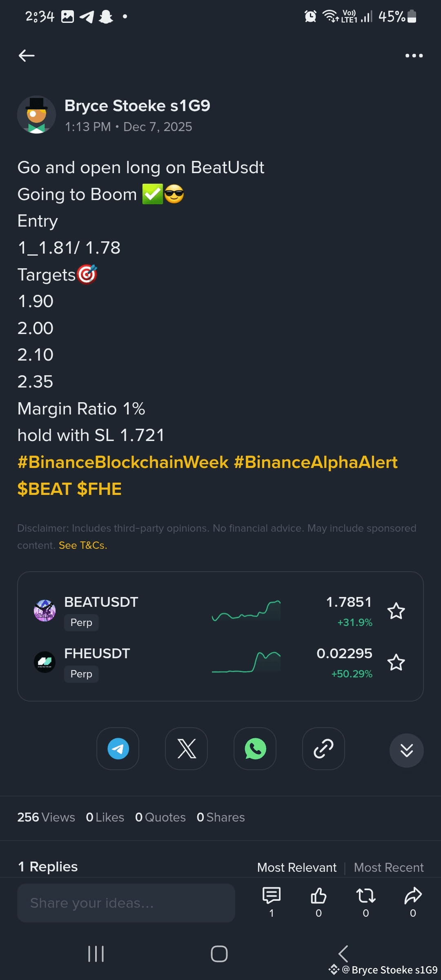Switch replies to Most Recent
The image size is (441, 980).
389,867
